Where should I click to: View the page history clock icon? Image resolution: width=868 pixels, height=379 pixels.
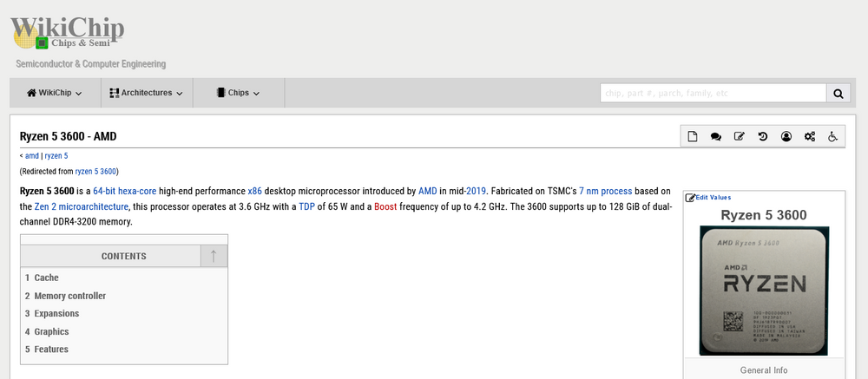coord(763,136)
